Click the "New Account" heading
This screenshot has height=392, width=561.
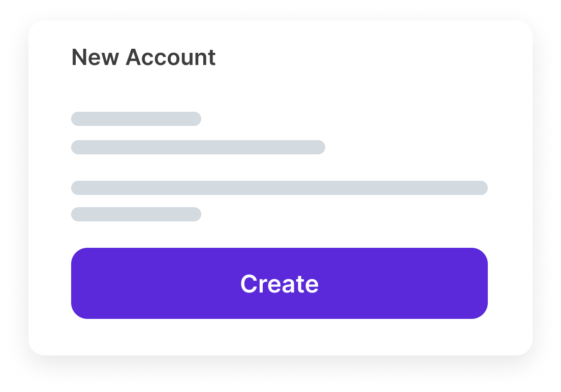coord(143,57)
